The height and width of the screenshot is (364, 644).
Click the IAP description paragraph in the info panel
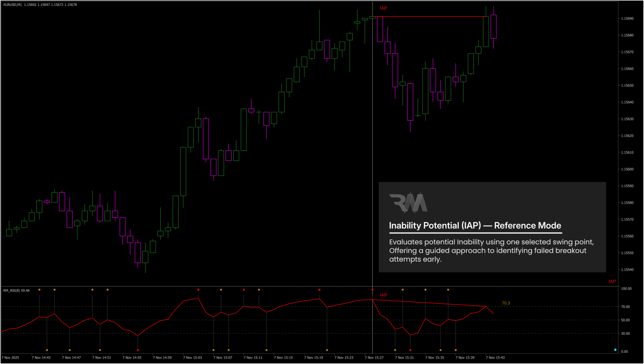tap(491, 251)
